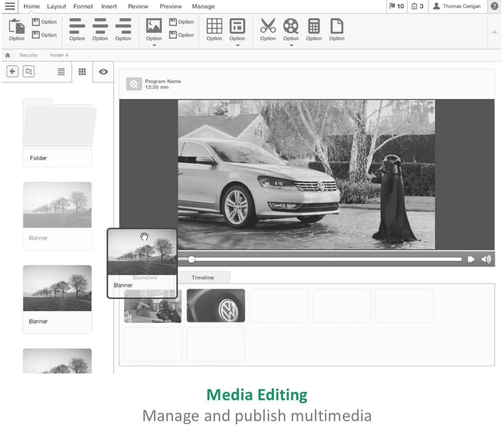The width and height of the screenshot is (504, 432).
Task: Click the Program Name title
Action: (163, 81)
